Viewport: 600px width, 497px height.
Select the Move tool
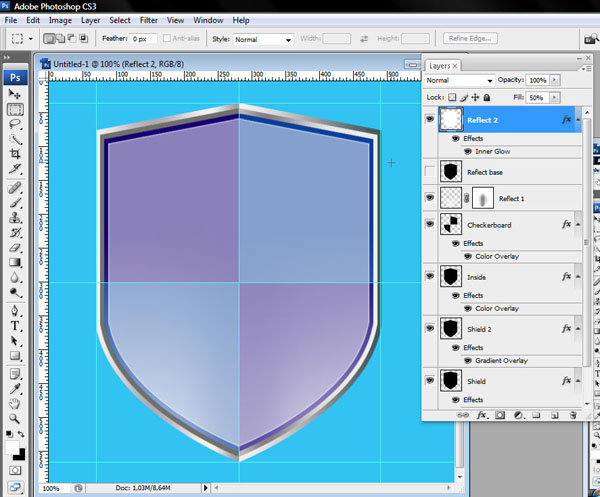[15, 94]
